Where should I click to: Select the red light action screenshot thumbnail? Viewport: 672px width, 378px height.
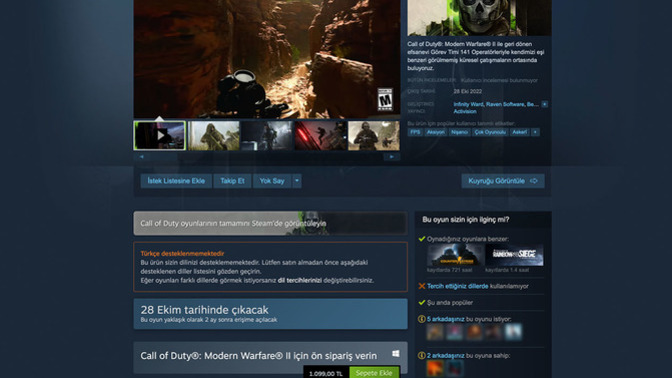[x=321, y=135]
